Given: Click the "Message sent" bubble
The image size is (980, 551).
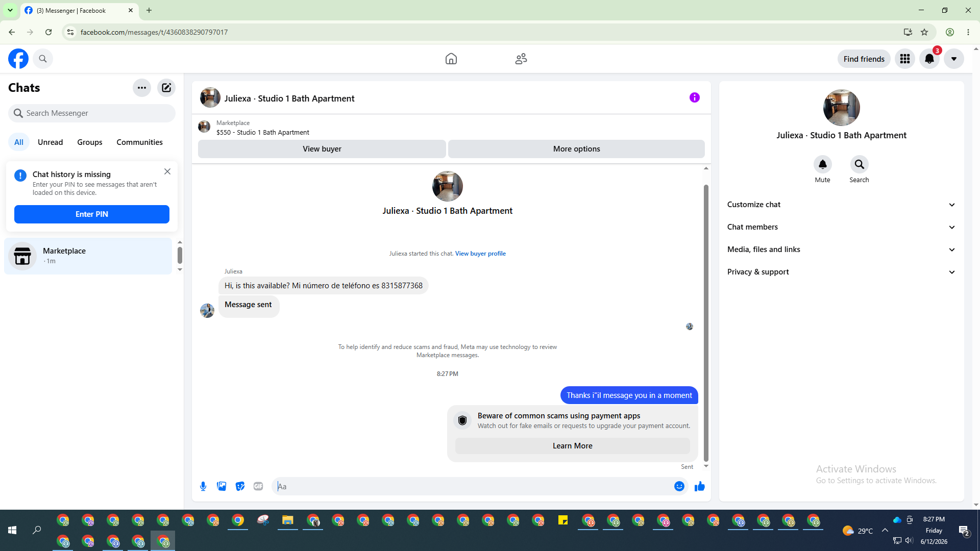Looking at the screenshot, I should tap(249, 307).
